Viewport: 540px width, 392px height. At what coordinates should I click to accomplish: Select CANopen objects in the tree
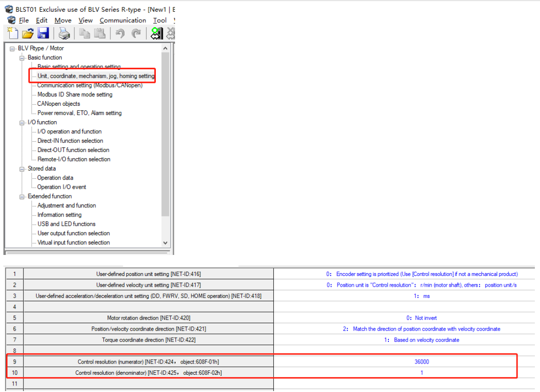tap(58, 104)
